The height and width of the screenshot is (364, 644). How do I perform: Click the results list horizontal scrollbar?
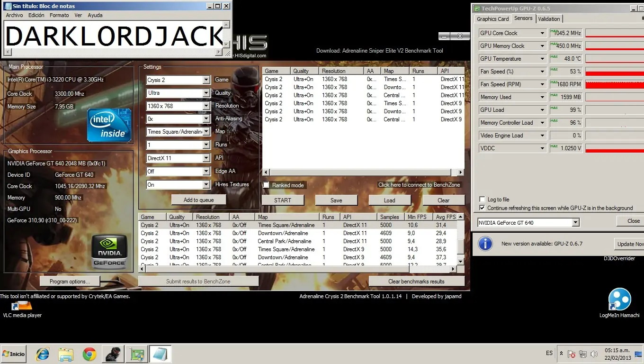coord(297,269)
